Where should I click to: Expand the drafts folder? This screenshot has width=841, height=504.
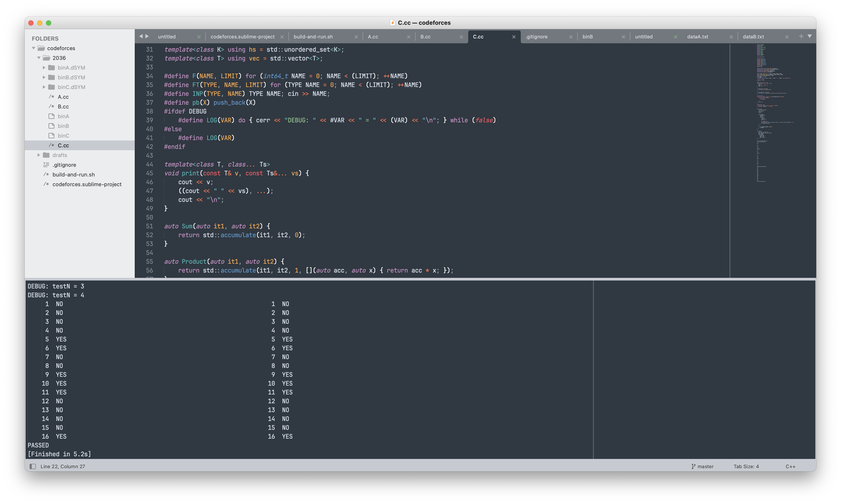39,155
